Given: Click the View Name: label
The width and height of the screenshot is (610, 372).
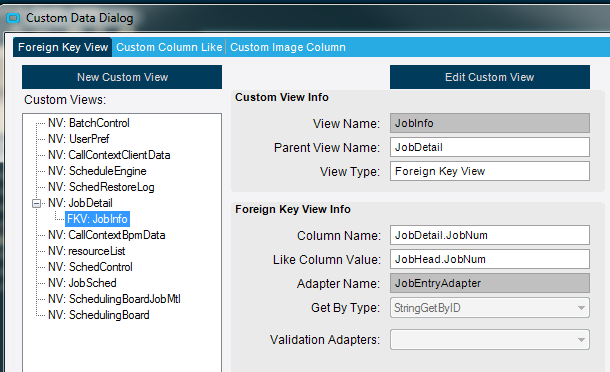Looking at the screenshot, I should pyautogui.click(x=346, y=124).
